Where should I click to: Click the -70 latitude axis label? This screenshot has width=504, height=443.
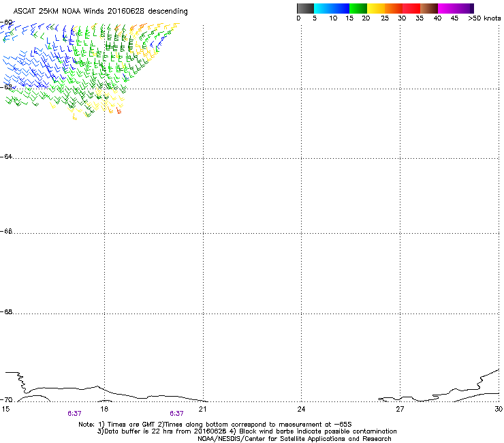click(x=6, y=399)
